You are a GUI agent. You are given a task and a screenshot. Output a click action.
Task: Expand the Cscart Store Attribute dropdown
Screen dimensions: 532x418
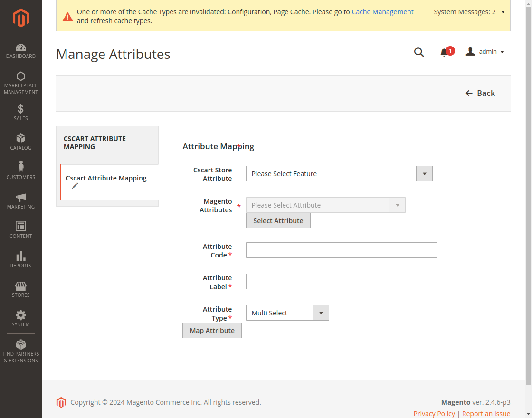point(339,174)
